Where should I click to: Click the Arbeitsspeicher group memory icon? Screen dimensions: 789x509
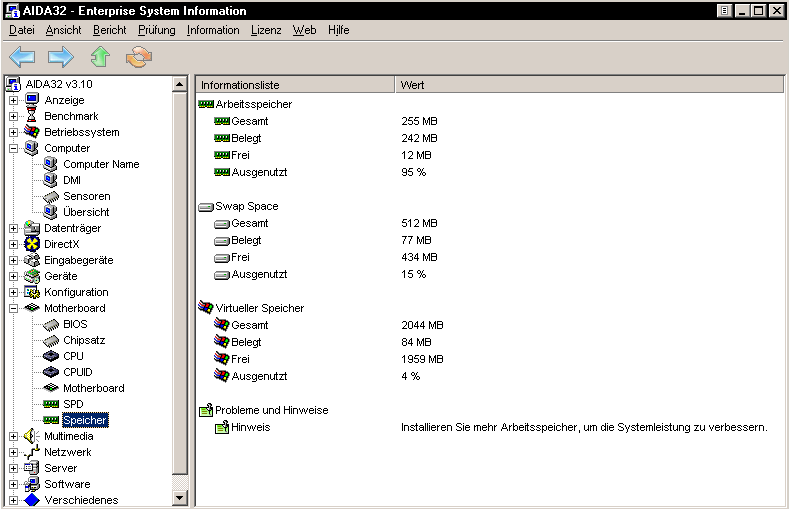[206, 104]
